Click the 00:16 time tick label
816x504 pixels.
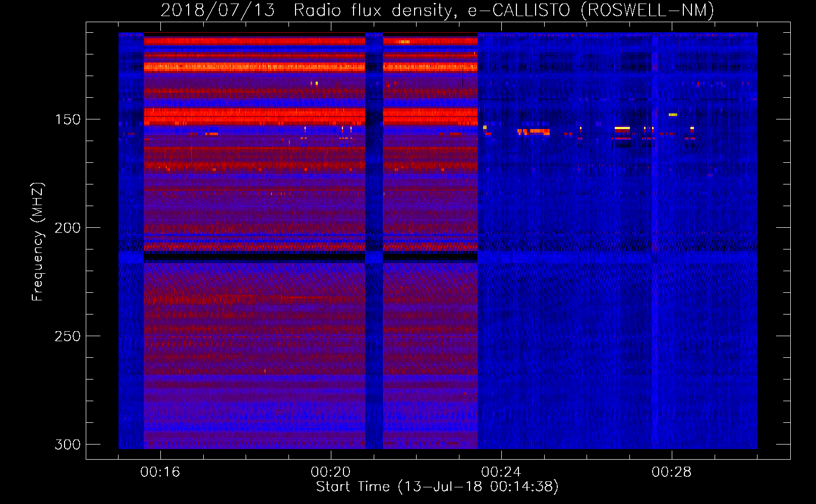click(x=160, y=472)
